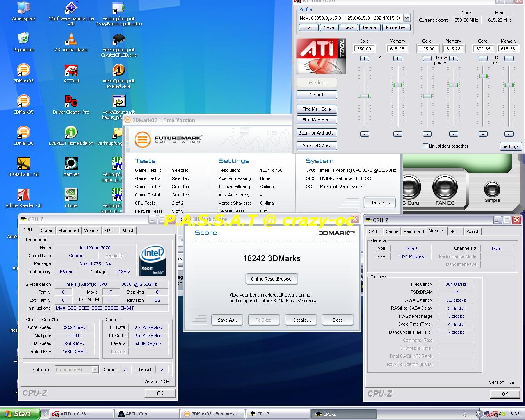Open Memory tab in left CPU-Z window
Screen dimensions: 525x420
click(91, 231)
